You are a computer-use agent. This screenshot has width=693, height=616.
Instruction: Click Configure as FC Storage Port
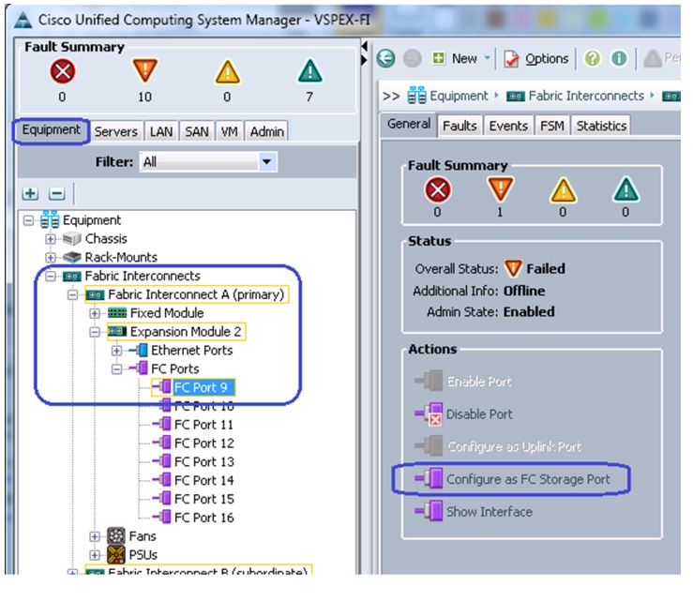coord(513,479)
